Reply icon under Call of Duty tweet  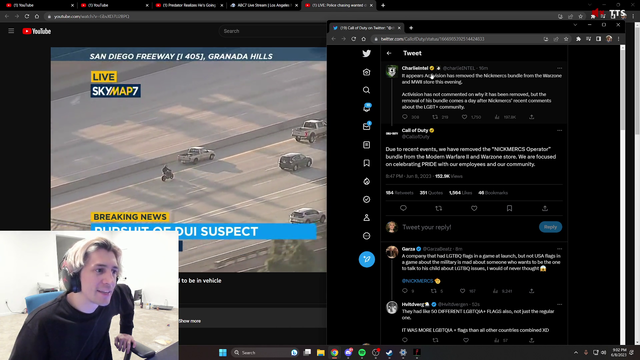403,208
